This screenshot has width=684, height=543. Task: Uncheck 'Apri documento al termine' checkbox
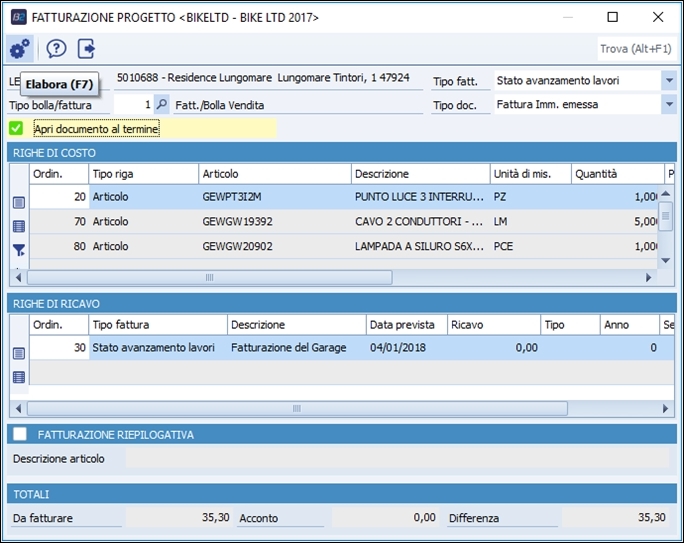[x=16, y=128]
